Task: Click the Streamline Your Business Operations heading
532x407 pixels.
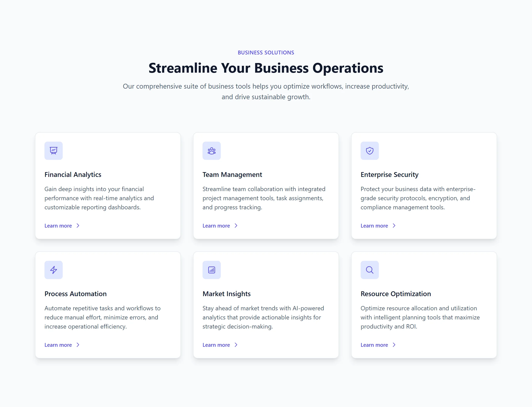Action: pos(266,68)
